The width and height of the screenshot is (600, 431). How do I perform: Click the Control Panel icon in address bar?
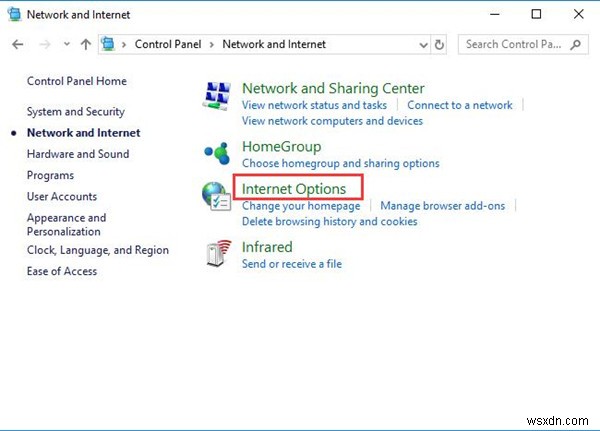(108, 44)
